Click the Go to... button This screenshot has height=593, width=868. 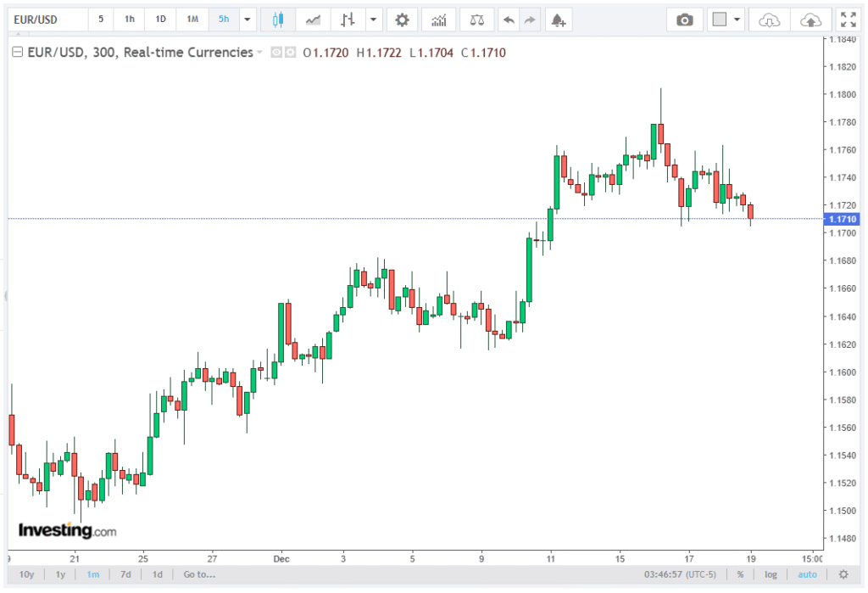pos(199,574)
